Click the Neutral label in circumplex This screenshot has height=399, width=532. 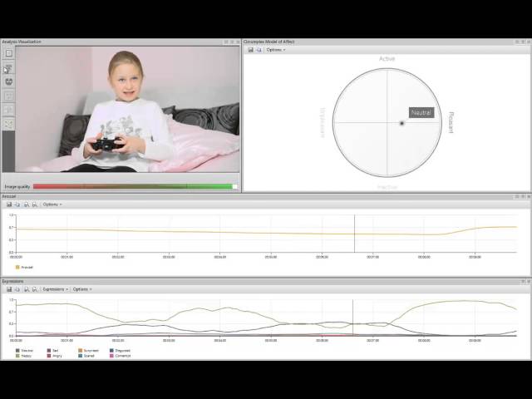421,113
